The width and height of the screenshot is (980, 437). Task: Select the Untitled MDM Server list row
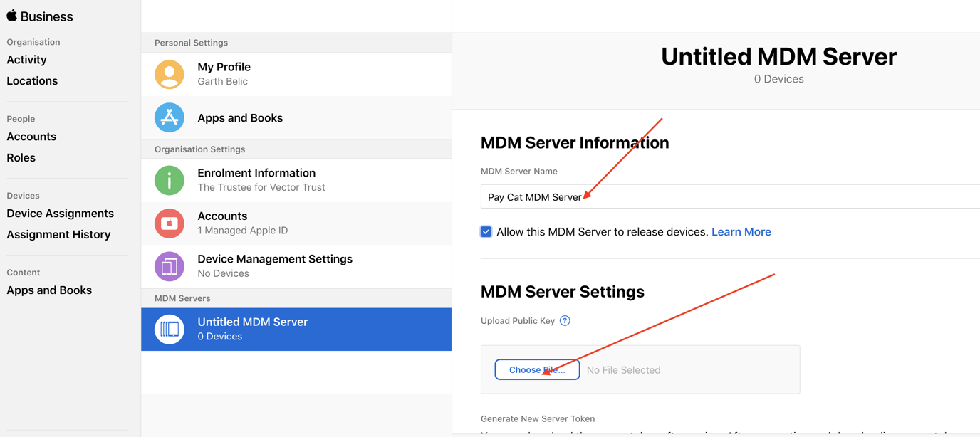[296, 329]
